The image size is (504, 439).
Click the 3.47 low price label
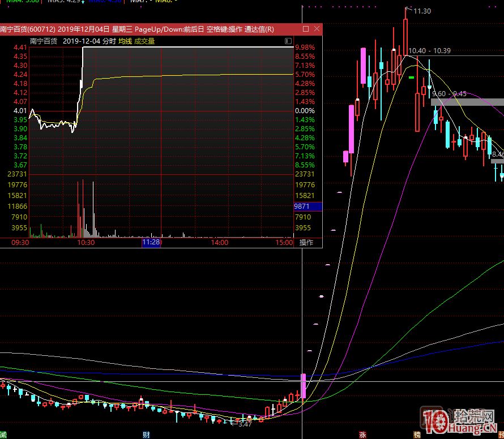(245, 423)
